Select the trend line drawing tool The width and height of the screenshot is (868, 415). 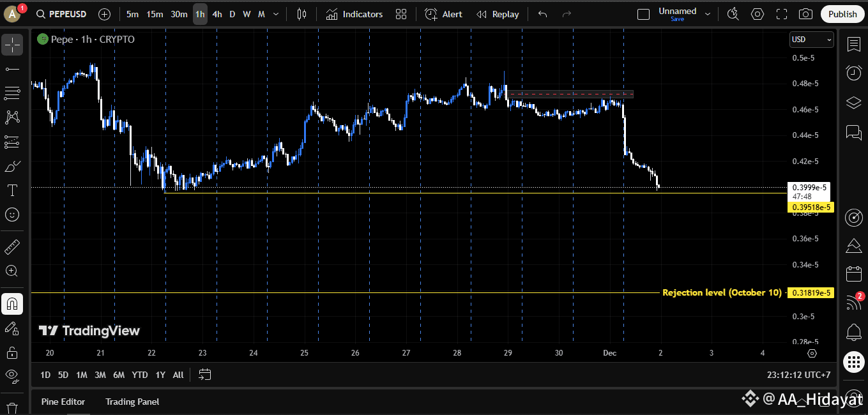click(x=12, y=69)
